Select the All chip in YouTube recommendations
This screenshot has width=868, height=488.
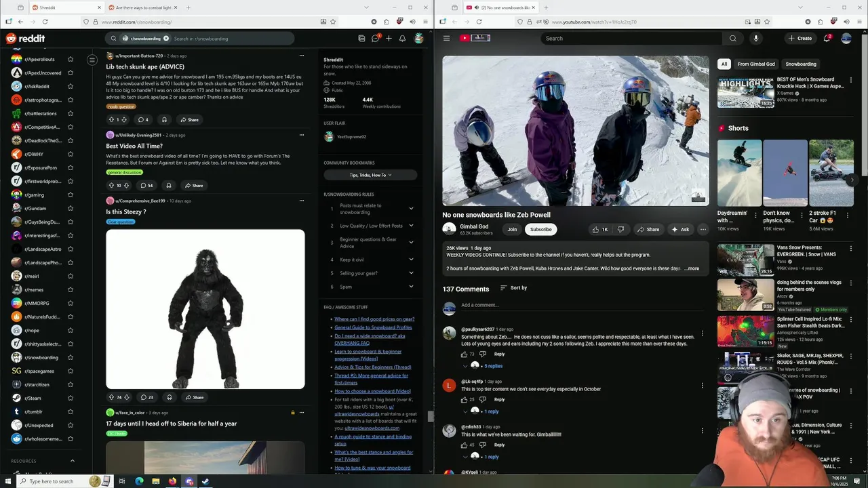[x=724, y=64]
